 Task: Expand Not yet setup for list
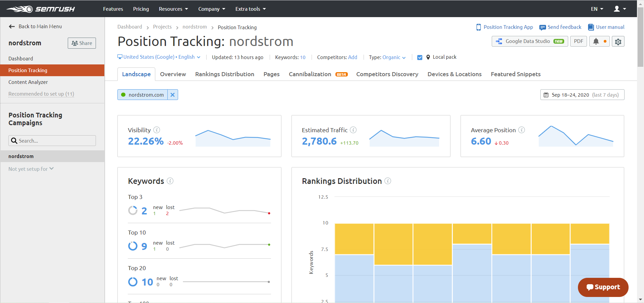(31, 169)
